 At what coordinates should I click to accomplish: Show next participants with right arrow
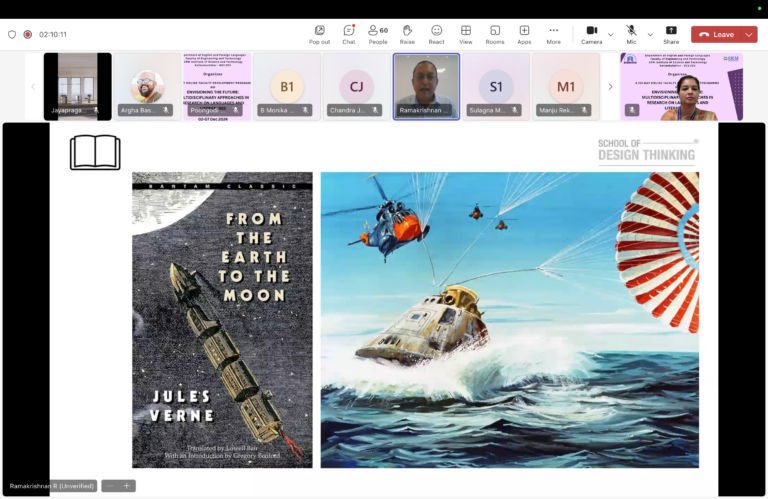point(610,87)
